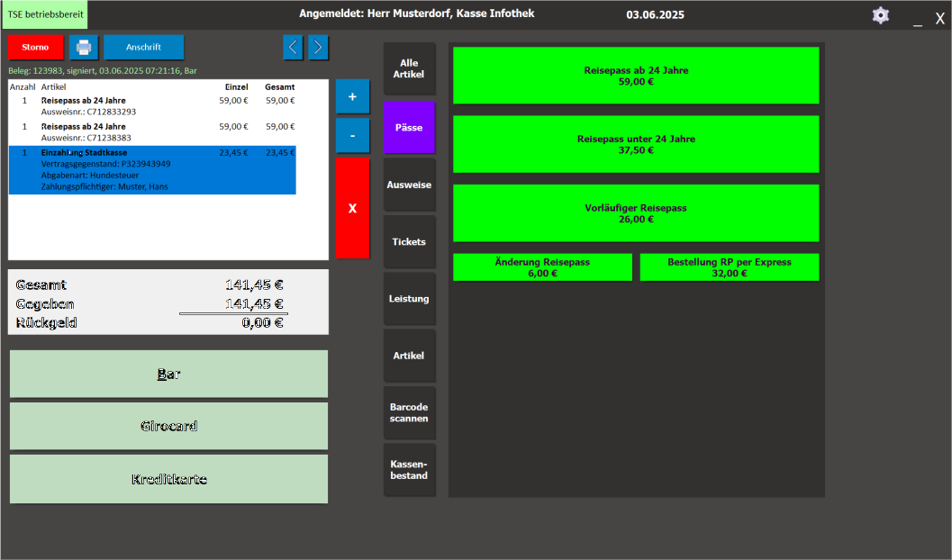Go to next receipt with right arrow
This screenshot has width=952, height=560.
pyautogui.click(x=318, y=48)
